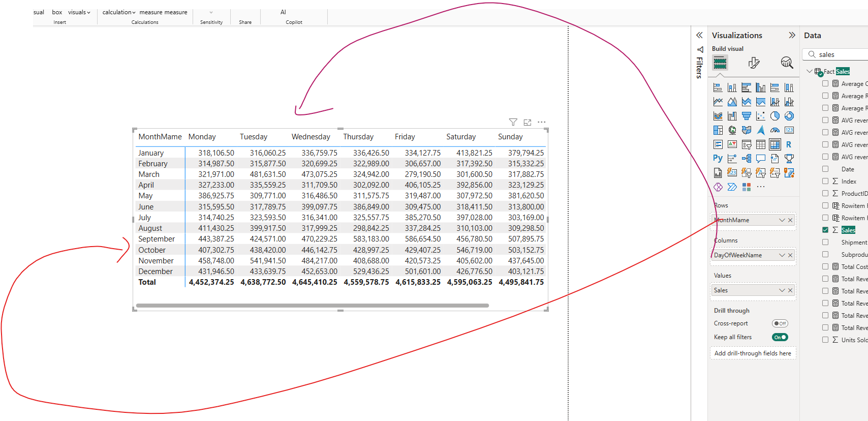
Task: Click Add drill-through fields here
Action: [x=753, y=353]
